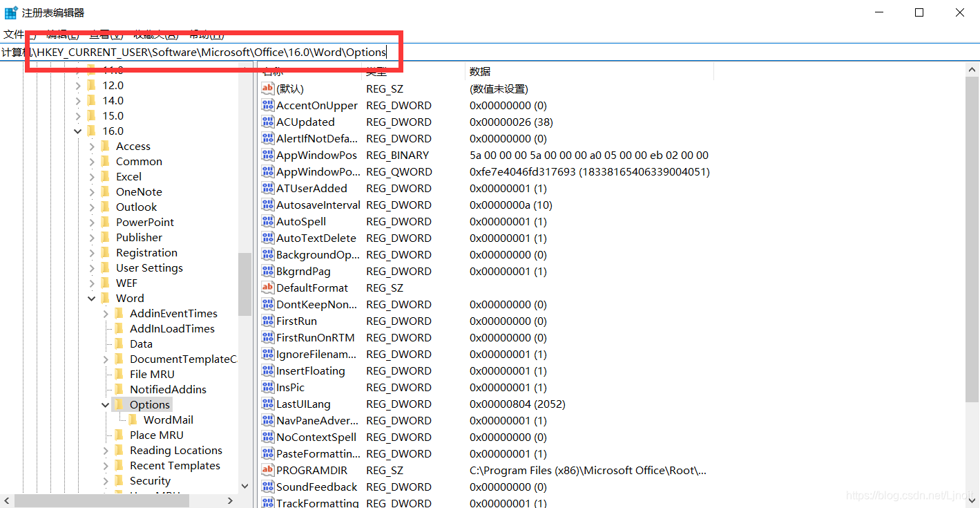Click the ACUpdated DWORD icon

pos(268,122)
